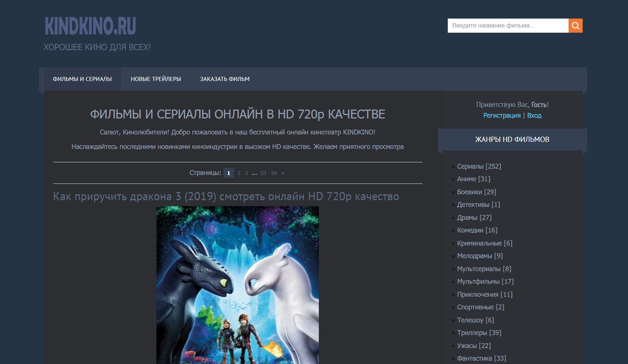628x364 pixels.
Task: View the Мультфильмы [17] category
Action: (x=485, y=282)
